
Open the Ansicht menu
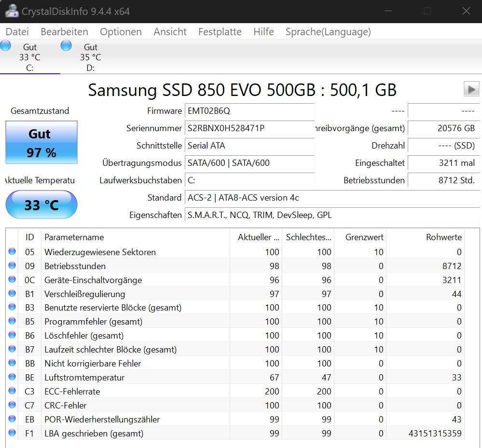point(170,32)
